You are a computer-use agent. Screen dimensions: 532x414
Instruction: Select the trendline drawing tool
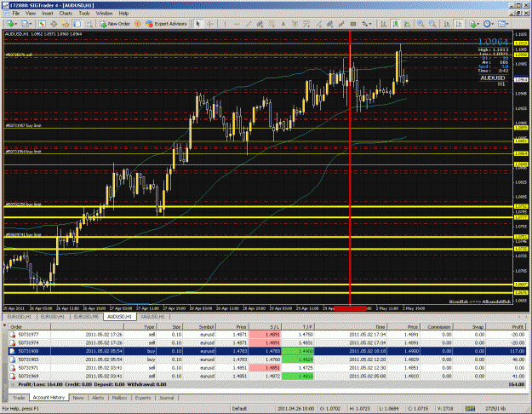(249, 24)
